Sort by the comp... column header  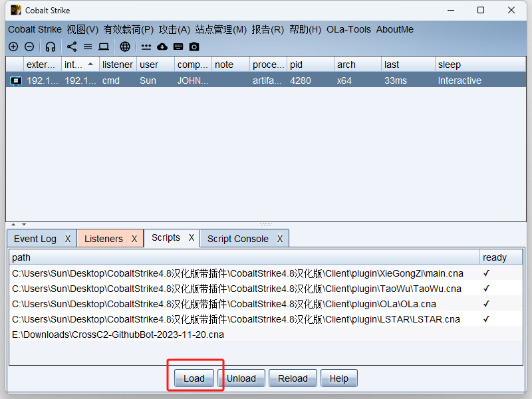[194, 65]
